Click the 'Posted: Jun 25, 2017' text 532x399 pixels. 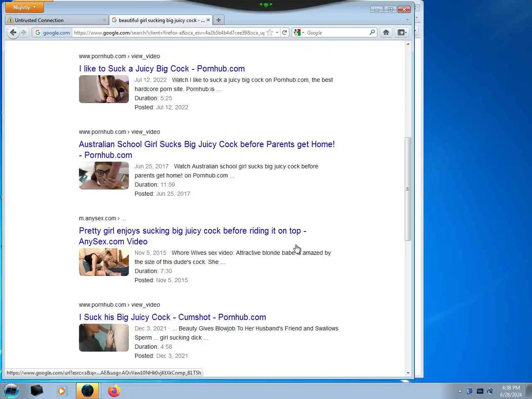click(x=162, y=194)
